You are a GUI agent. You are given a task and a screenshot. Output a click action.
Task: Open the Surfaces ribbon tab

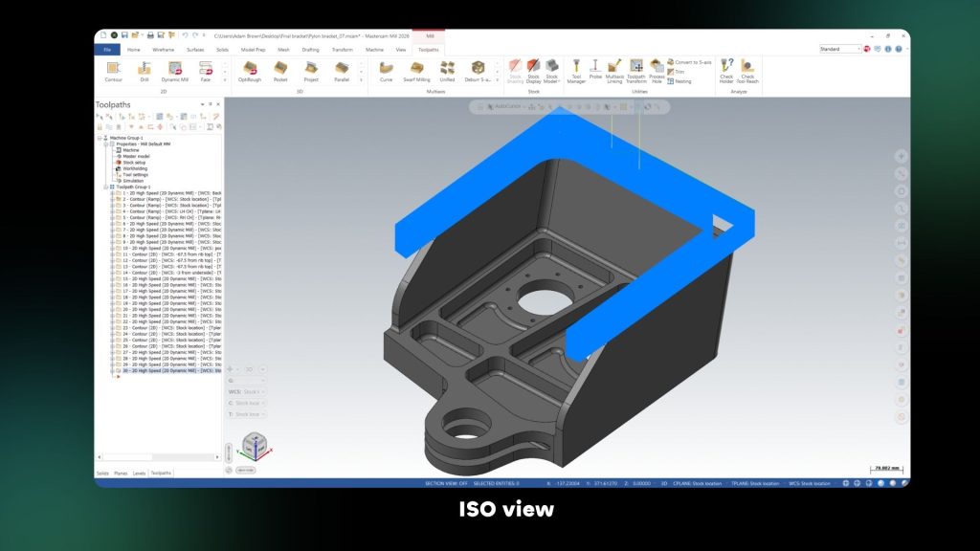195,50
